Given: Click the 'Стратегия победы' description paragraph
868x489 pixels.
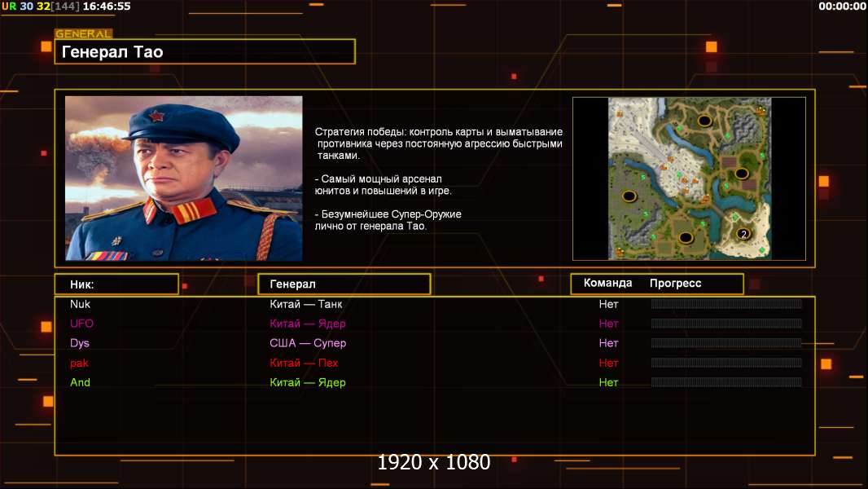Looking at the screenshot, I should click(439, 143).
